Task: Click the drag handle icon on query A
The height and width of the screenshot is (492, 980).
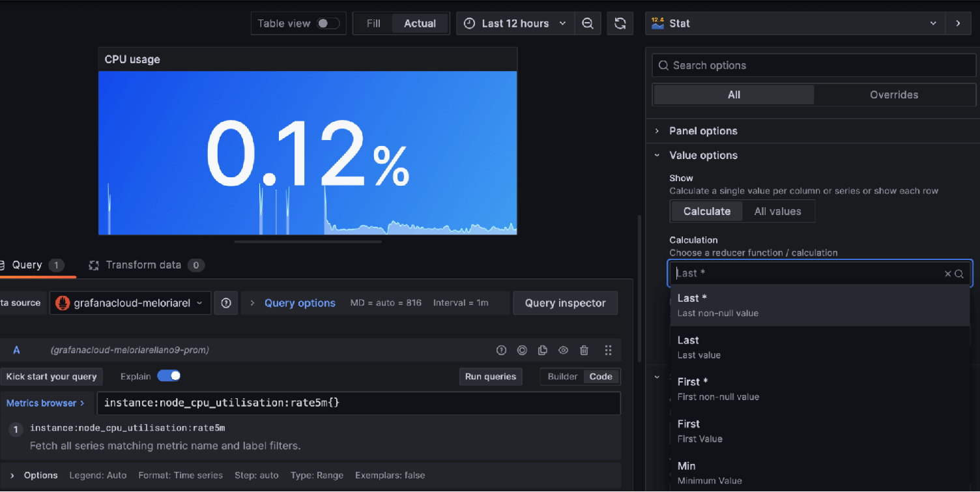Action: [608, 351]
